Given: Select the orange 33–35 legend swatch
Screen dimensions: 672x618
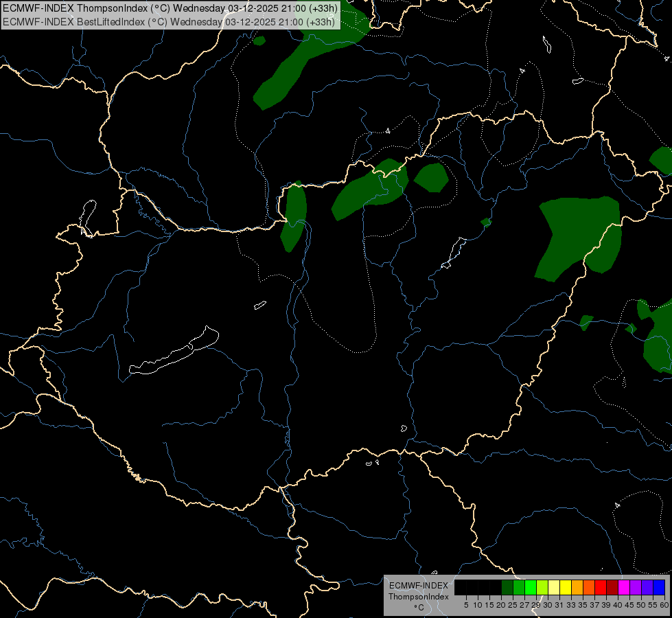Looking at the screenshot, I should coord(577,587).
